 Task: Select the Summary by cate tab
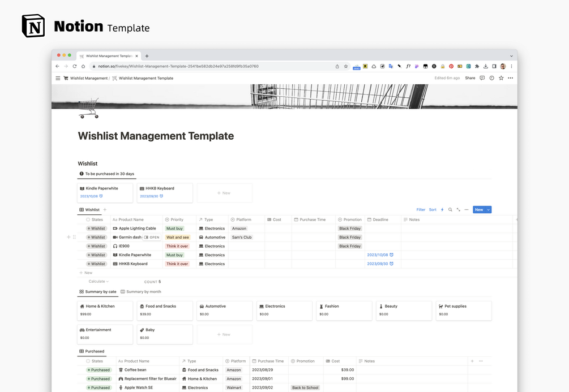point(97,291)
